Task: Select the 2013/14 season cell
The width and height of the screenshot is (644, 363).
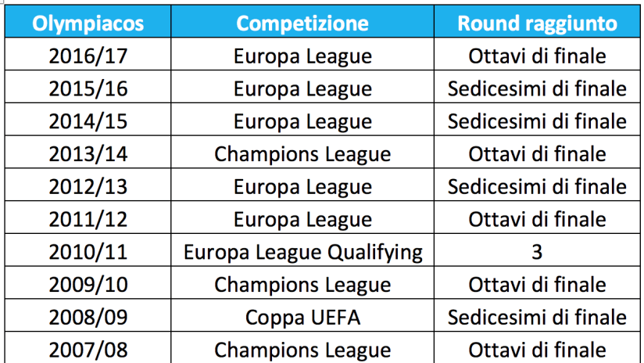Action: pos(88,152)
